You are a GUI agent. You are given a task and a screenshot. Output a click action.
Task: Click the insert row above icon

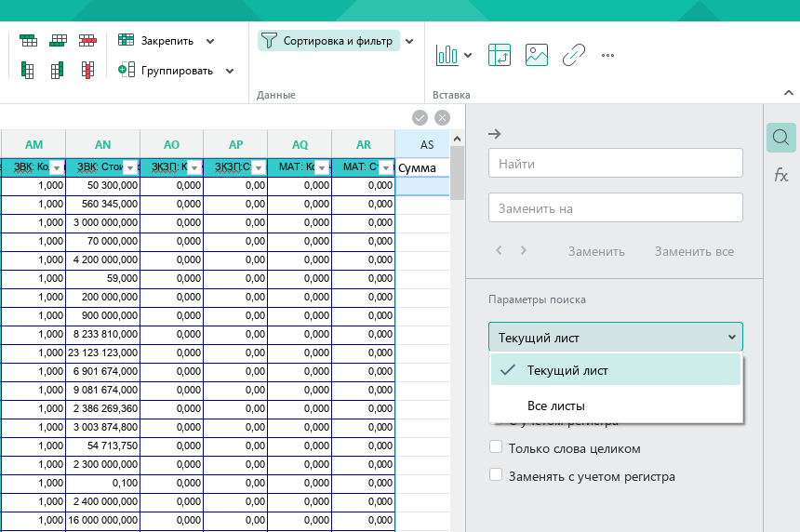[x=29, y=40]
